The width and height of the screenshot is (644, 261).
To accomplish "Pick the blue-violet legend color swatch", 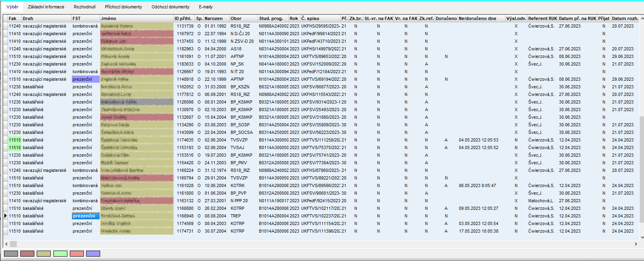I will coord(93,253).
